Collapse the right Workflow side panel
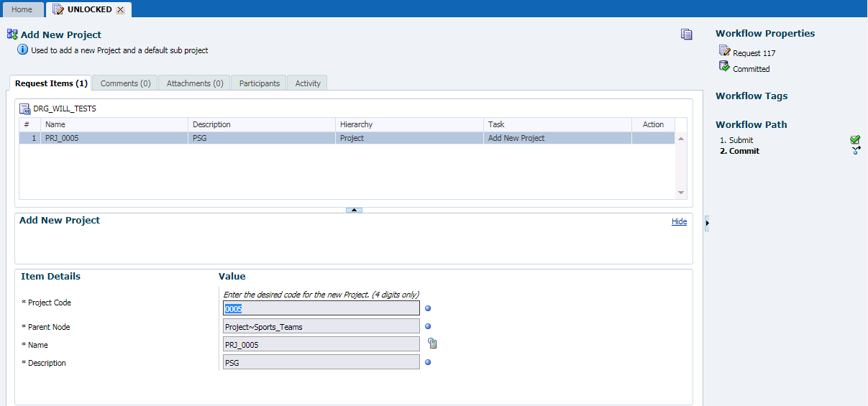The width and height of the screenshot is (868, 406). (707, 223)
